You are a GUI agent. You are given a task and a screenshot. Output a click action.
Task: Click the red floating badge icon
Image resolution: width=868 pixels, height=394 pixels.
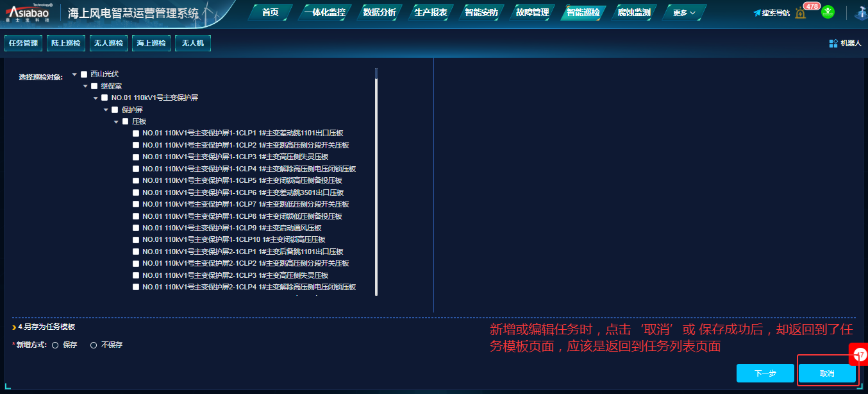click(x=859, y=354)
